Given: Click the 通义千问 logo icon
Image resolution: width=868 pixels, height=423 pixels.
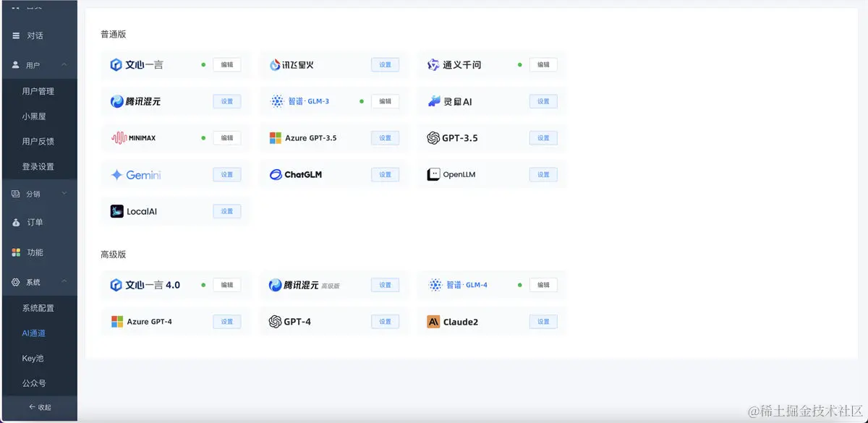Looking at the screenshot, I should (433, 64).
